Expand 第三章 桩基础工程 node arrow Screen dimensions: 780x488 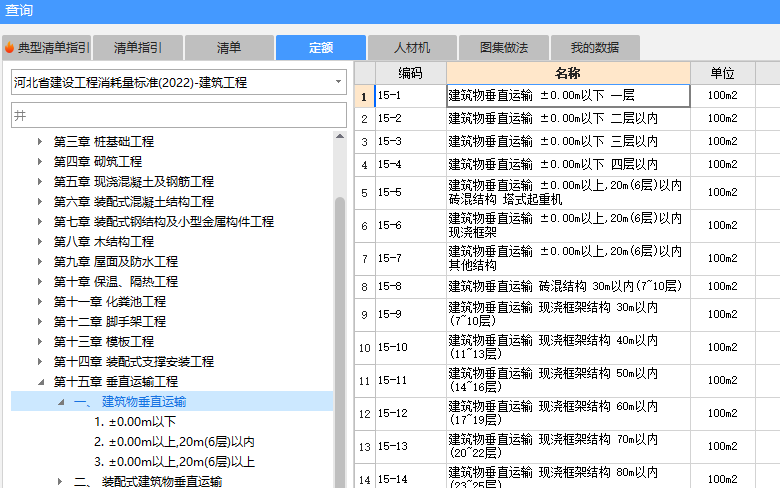40,142
